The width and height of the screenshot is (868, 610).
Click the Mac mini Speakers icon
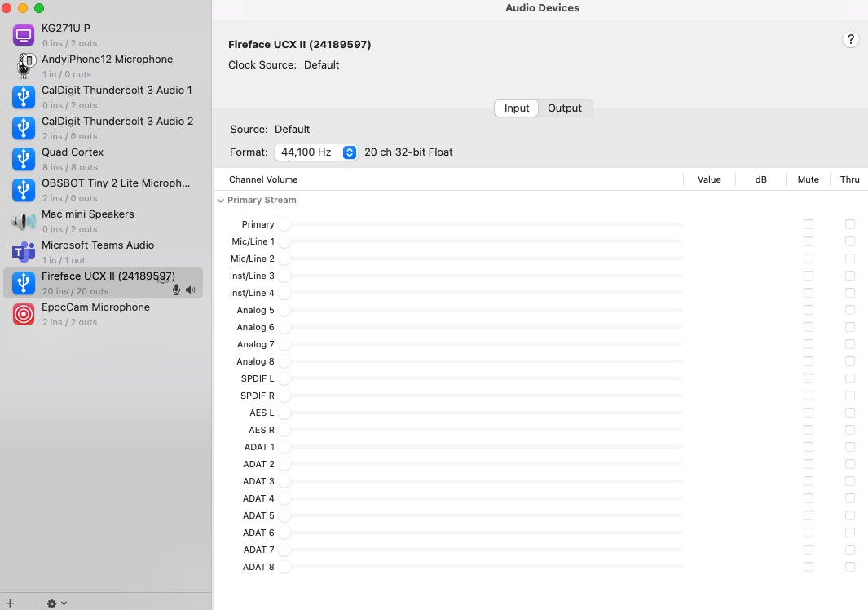pyautogui.click(x=24, y=221)
